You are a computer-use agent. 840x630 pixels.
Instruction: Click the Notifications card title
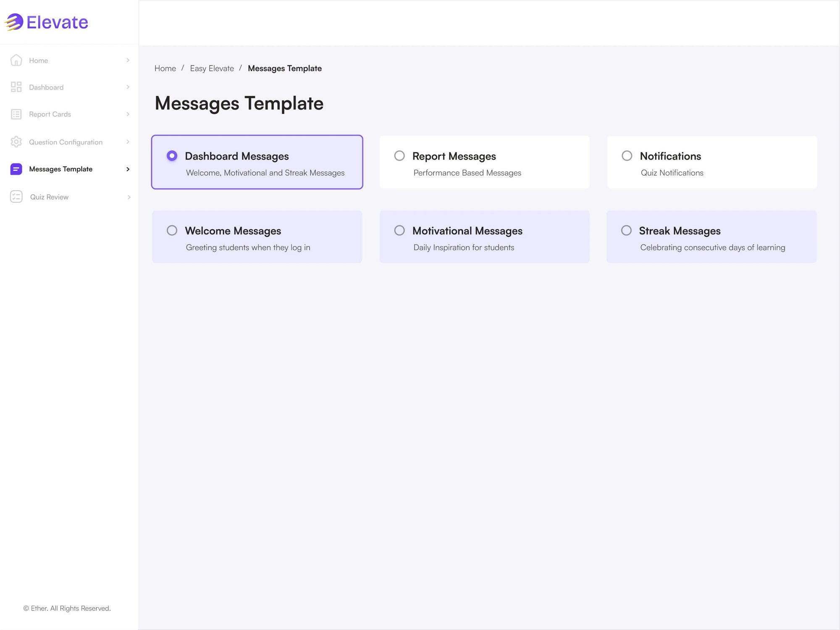point(670,156)
